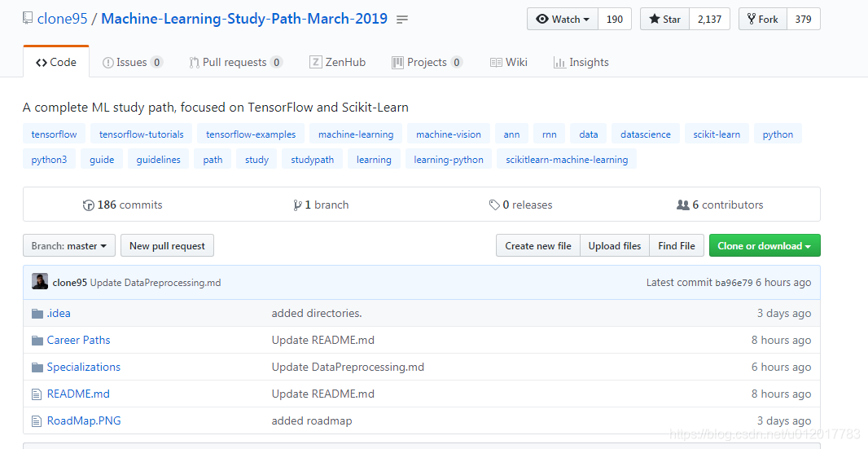The height and width of the screenshot is (449, 868).
Task: Click the file icon of README.md
Action: pos(37,394)
